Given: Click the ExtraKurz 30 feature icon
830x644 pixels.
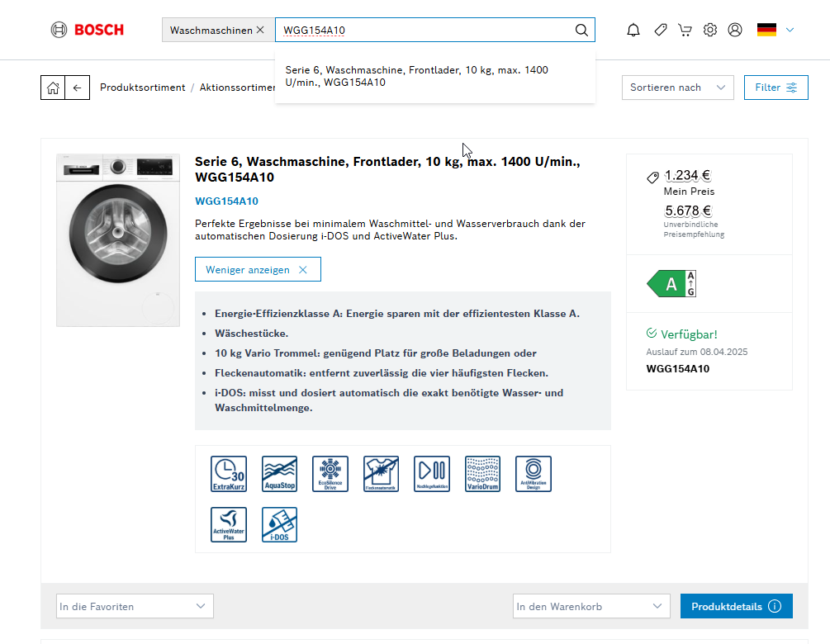Looking at the screenshot, I should click(x=229, y=473).
